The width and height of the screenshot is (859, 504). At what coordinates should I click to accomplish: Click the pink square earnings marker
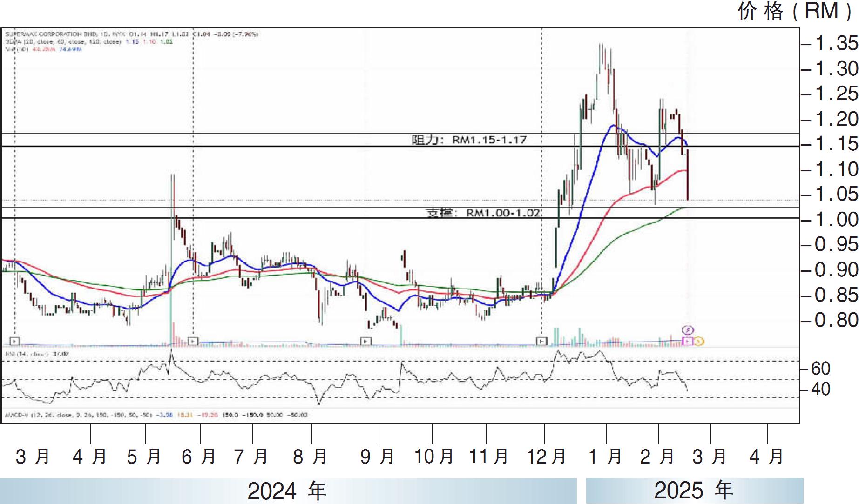687,342
